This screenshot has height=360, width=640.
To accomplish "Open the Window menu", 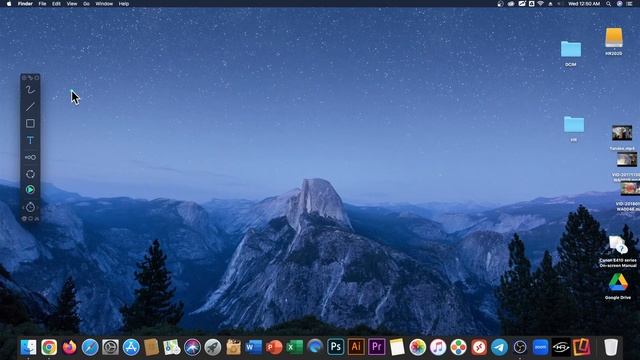I will click(104, 4).
